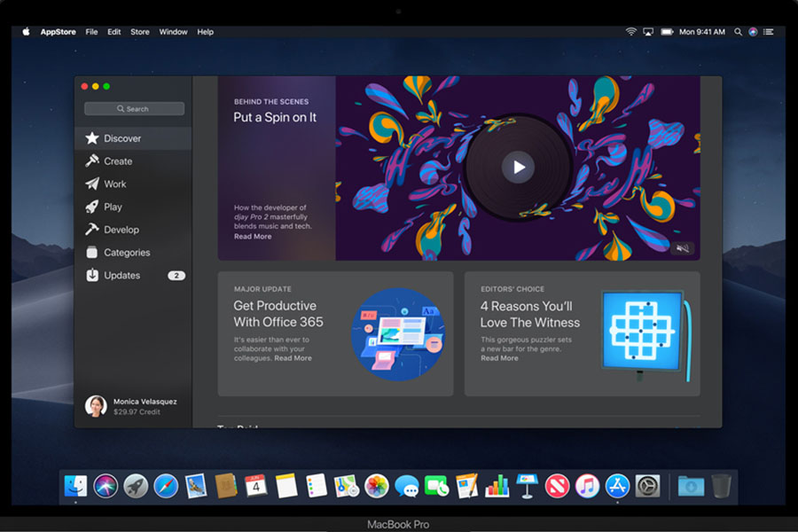Open Calendar from the Dock
Image resolution: width=798 pixels, height=532 pixels.
click(256, 486)
